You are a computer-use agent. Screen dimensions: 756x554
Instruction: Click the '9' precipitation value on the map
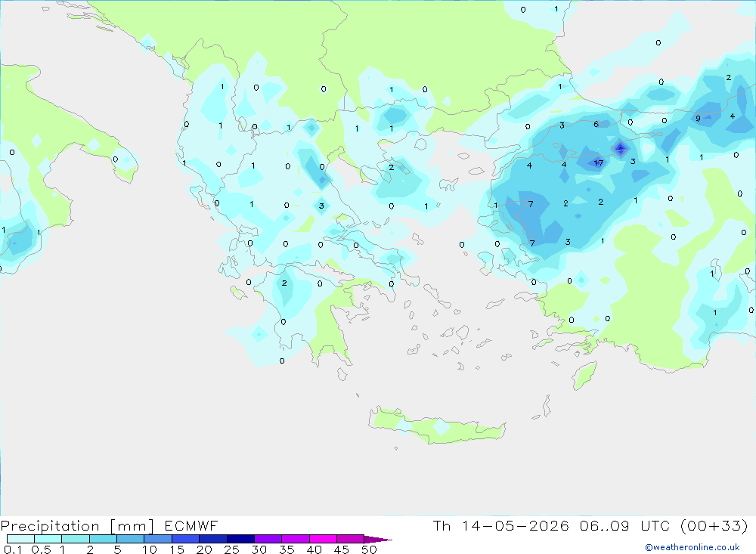click(698, 118)
